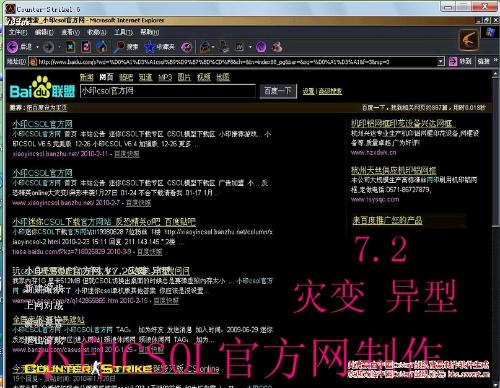
Task: Switch to the MP3 search tab
Action: click(165, 77)
